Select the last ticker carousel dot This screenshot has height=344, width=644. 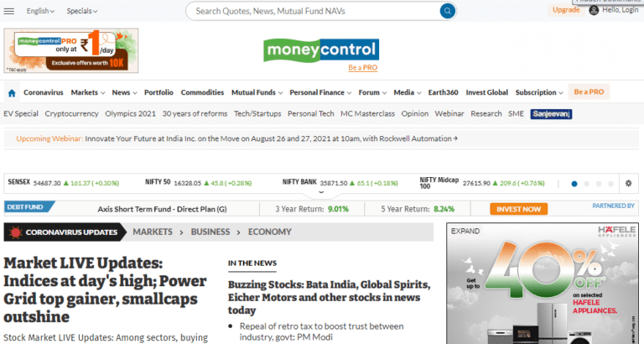pyautogui.click(x=611, y=184)
